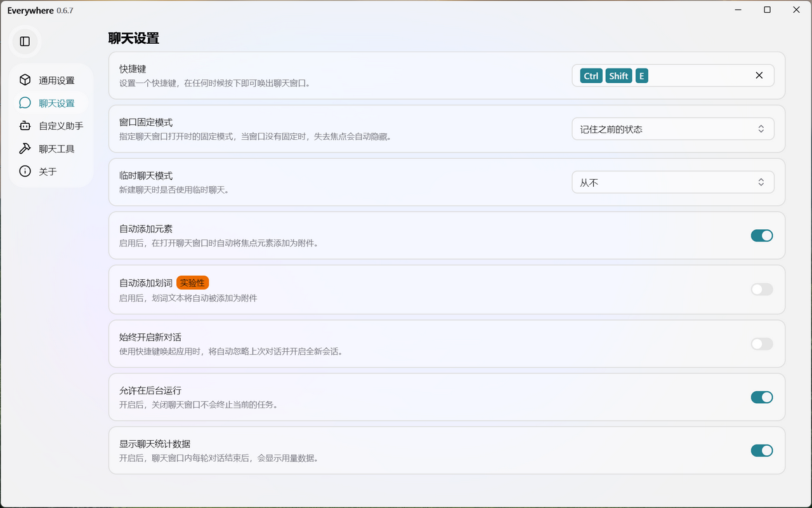Switch to 自定义助手 menu label
The height and width of the screenshot is (508, 812).
point(61,126)
